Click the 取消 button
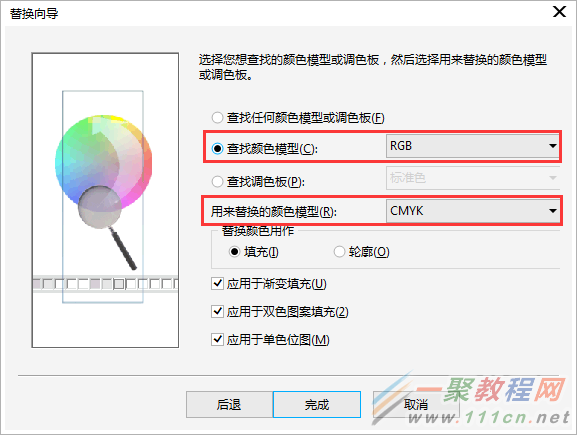 tap(416, 404)
